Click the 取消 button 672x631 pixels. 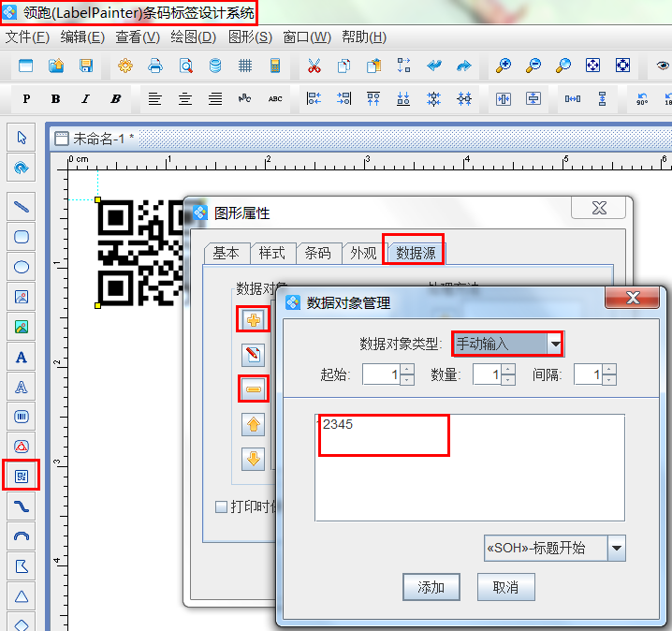505,587
